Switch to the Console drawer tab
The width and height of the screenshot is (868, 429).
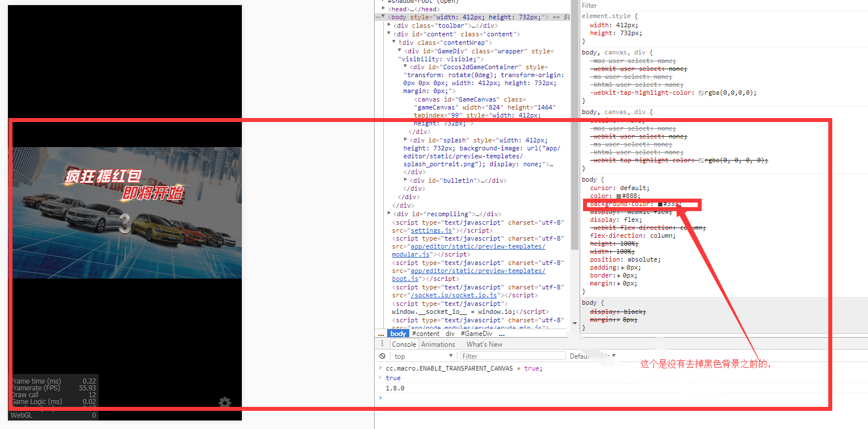(x=404, y=344)
